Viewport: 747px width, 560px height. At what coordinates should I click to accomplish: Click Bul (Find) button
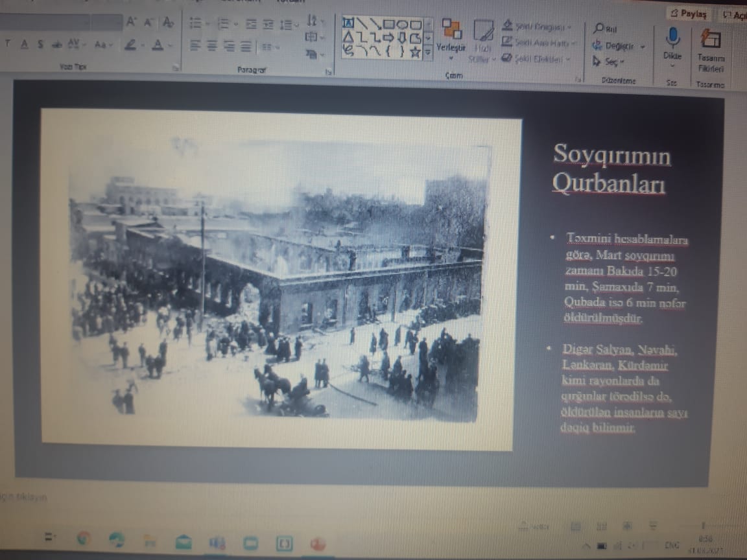click(605, 29)
